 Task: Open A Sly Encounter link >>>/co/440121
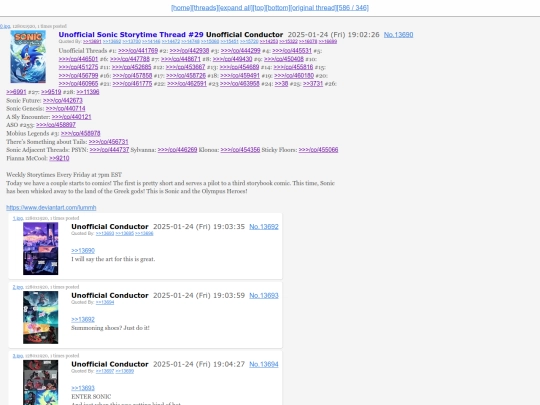click(71, 117)
